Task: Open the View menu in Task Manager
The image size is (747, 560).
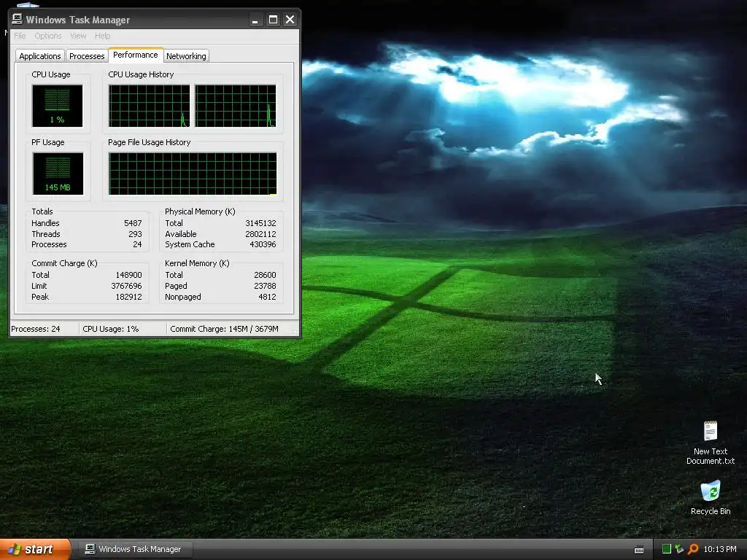Action: point(77,36)
